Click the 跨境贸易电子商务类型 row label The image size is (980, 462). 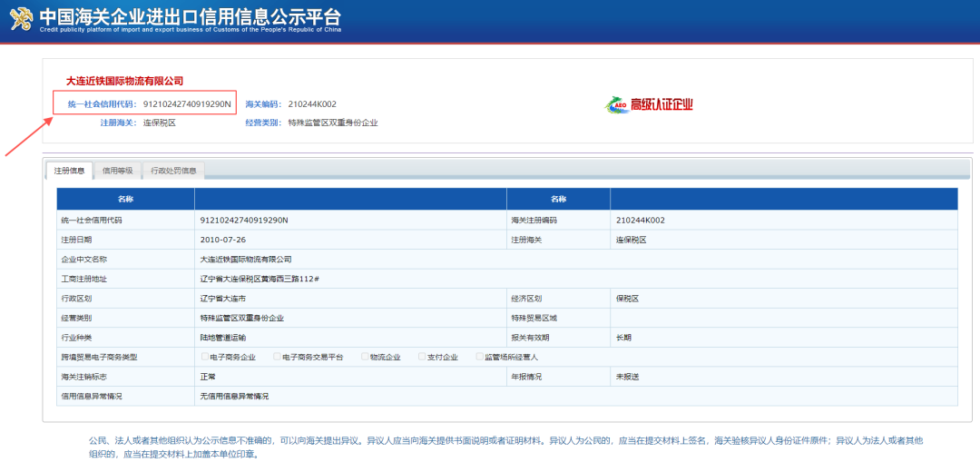click(x=99, y=358)
